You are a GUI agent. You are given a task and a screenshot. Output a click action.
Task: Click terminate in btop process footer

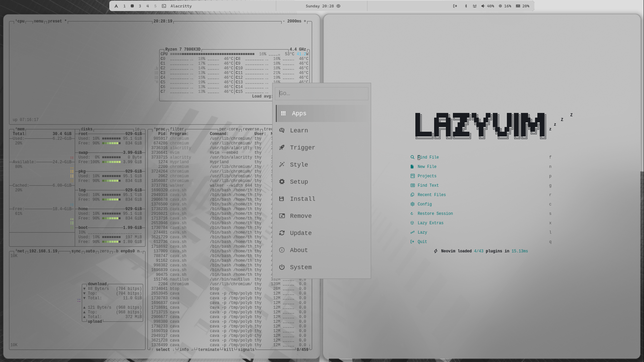coord(208,350)
